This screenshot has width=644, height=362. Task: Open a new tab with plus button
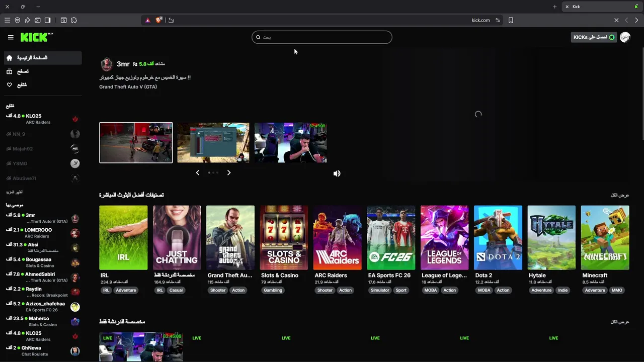click(x=554, y=7)
